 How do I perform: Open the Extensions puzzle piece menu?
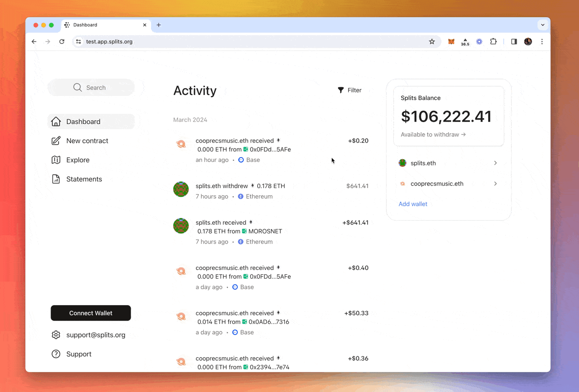click(493, 41)
